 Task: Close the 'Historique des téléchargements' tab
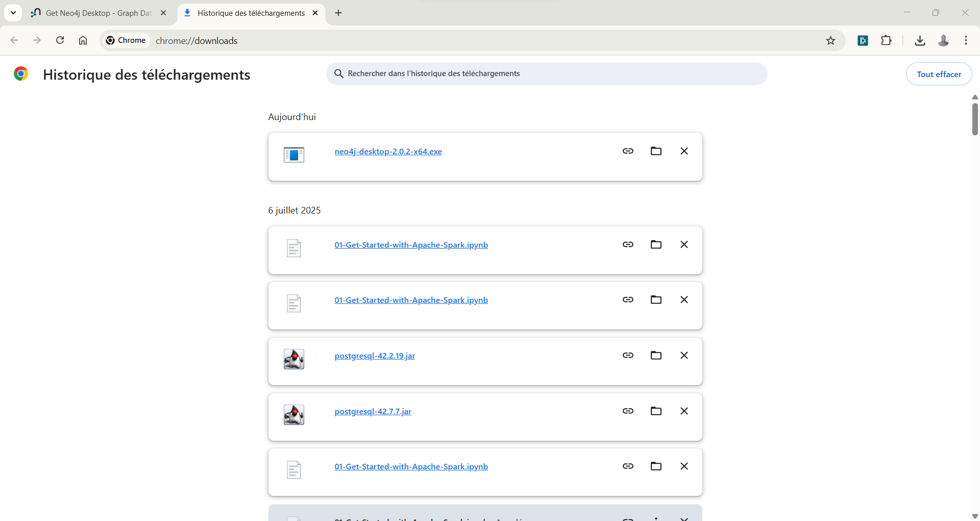(x=315, y=13)
